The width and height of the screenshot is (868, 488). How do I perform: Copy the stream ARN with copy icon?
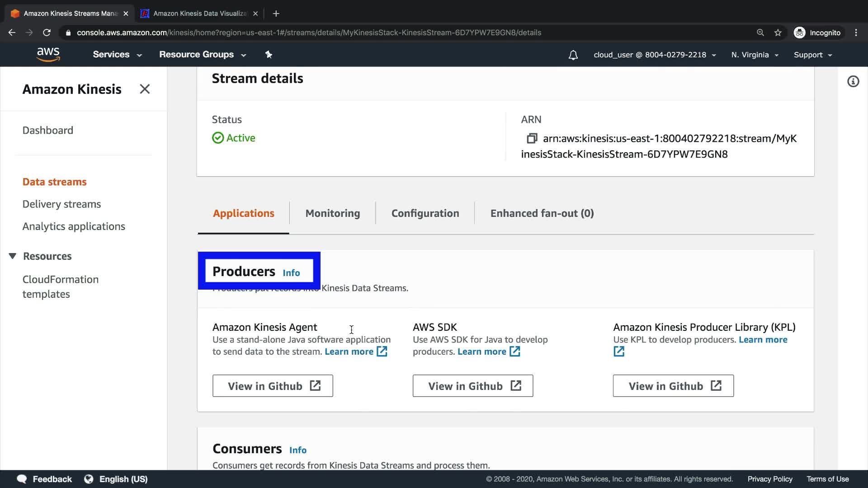pyautogui.click(x=532, y=138)
